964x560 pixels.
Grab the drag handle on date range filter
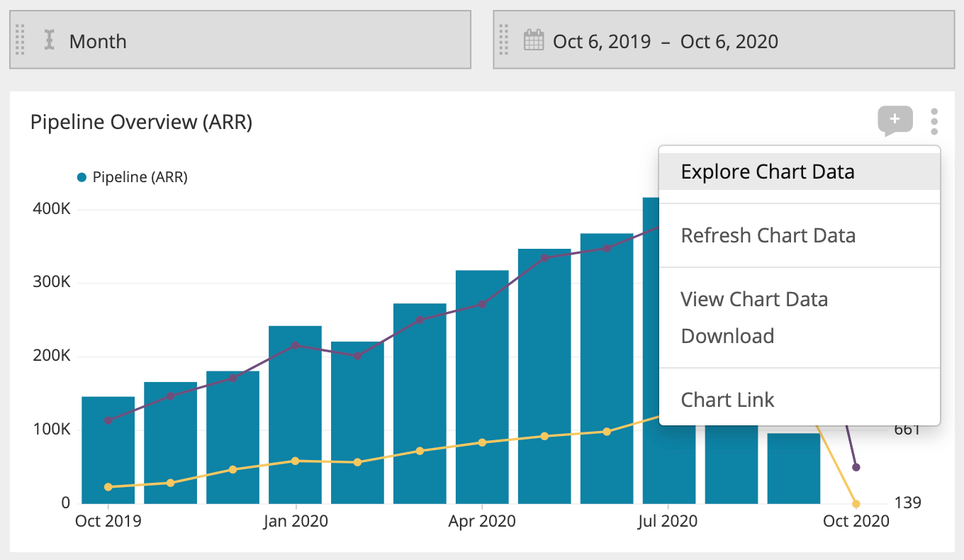point(504,40)
